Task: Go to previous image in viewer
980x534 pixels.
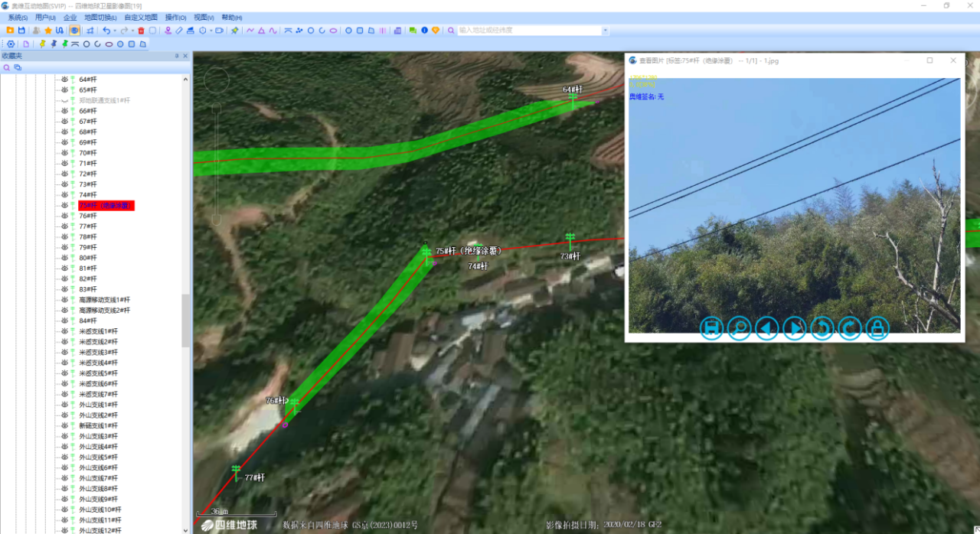Action: pyautogui.click(x=766, y=328)
